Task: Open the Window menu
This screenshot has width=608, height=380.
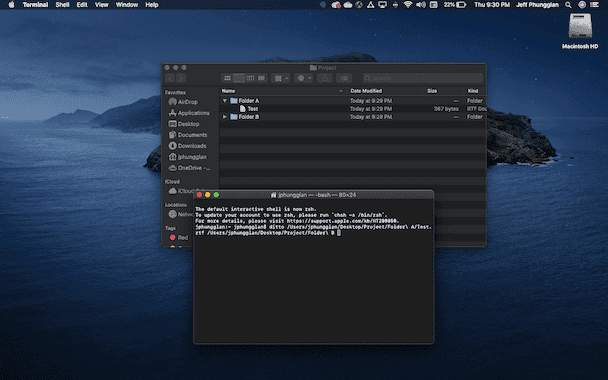Action: click(x=127, y=5)
